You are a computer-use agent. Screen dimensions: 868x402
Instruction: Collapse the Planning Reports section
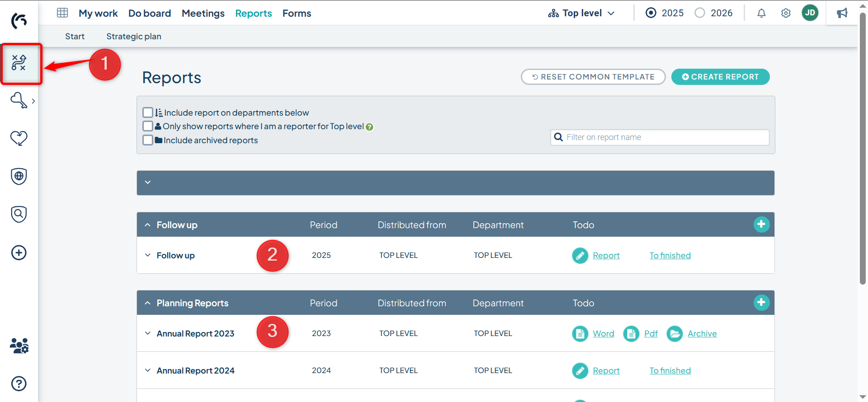[148, 303]
